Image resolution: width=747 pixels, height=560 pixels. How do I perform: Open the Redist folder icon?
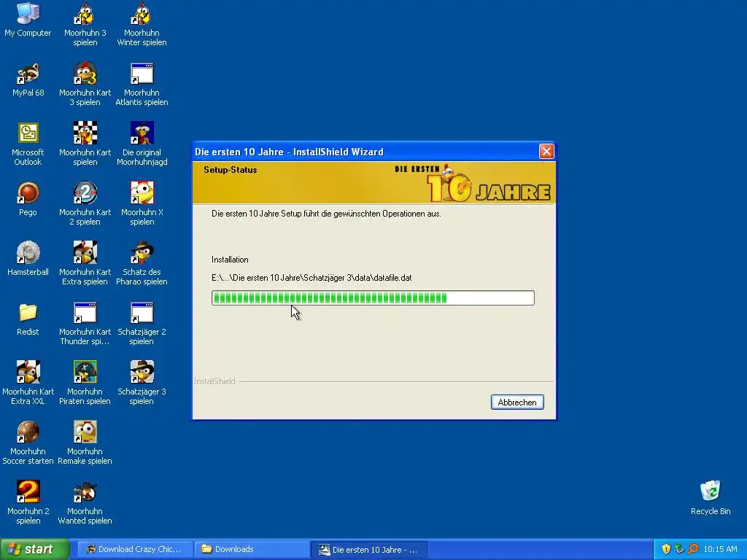click(28, 319)
